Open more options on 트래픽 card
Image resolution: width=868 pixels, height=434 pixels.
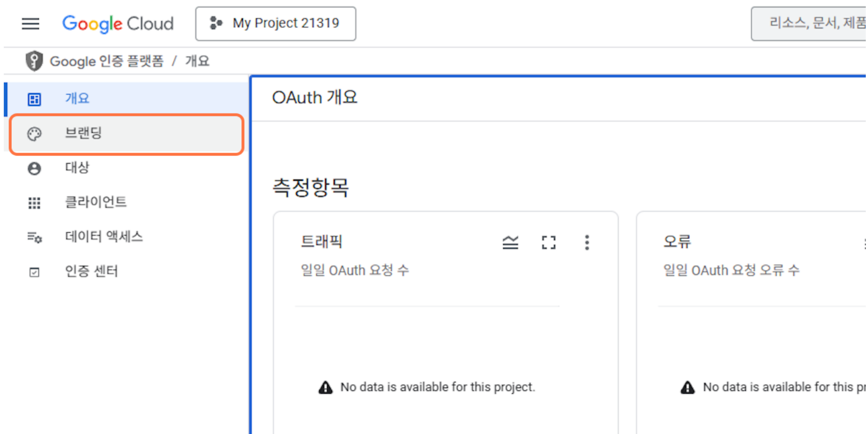point(587,243)
